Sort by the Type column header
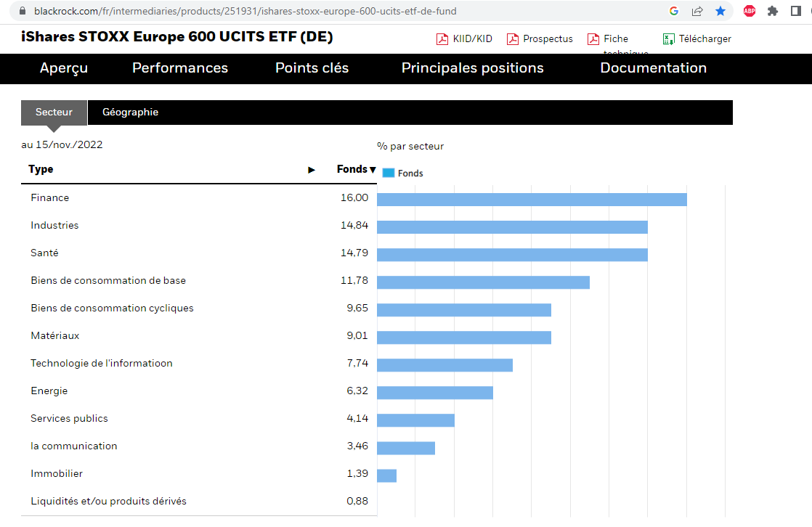 tap(41, 169)
